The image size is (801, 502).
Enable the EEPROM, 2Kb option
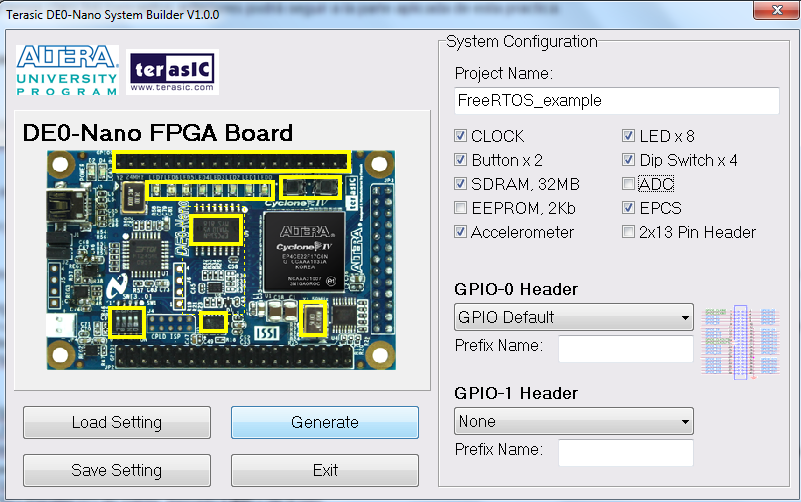461,208
